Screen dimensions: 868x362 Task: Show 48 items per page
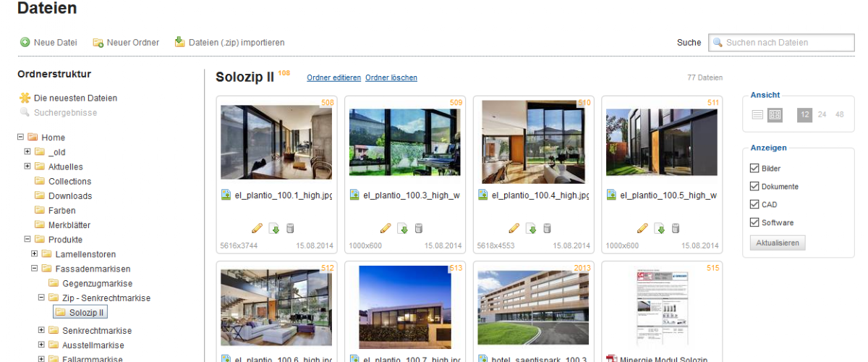point(839,114)
